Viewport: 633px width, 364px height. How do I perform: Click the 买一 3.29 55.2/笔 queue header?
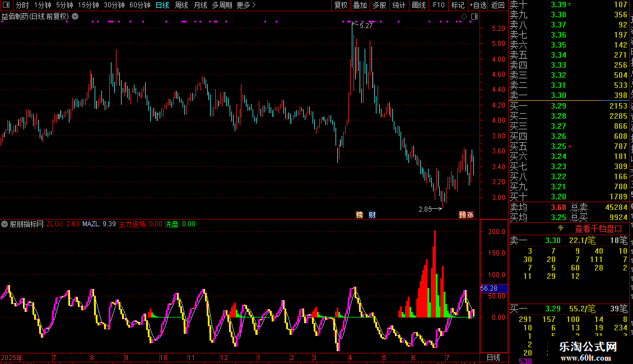click(569, 309)
